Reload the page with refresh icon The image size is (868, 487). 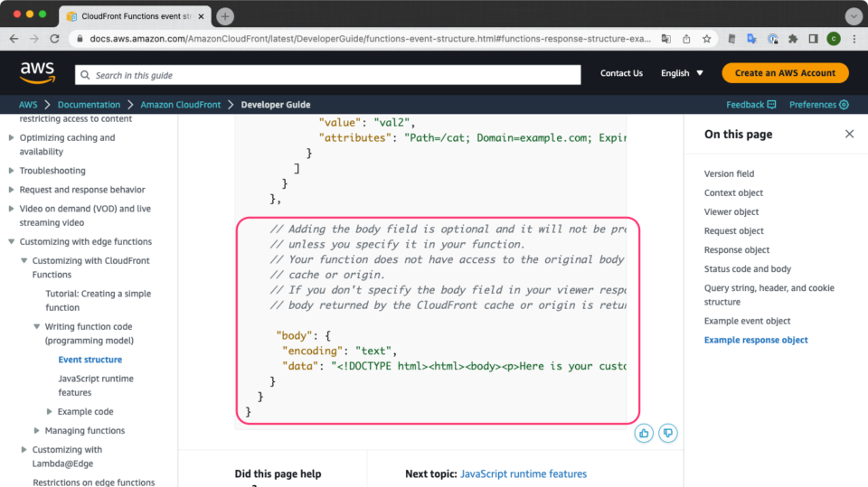(x=54, y=39)
